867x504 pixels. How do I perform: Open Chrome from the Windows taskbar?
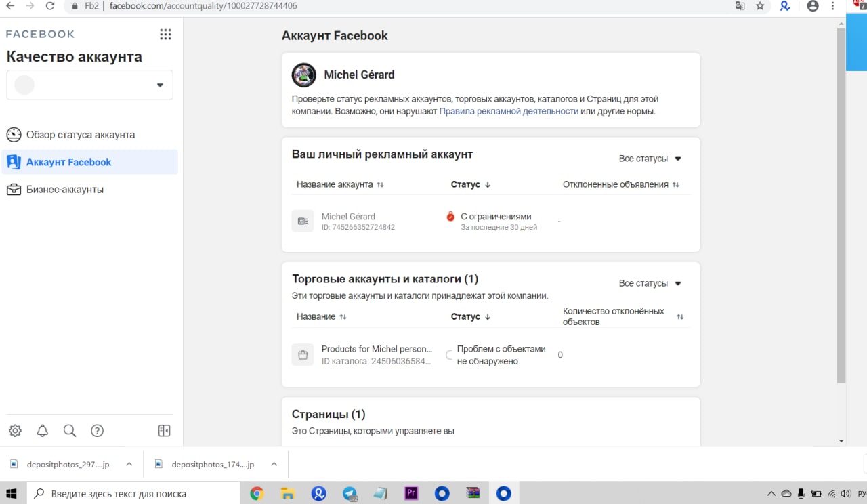(257, 493)
